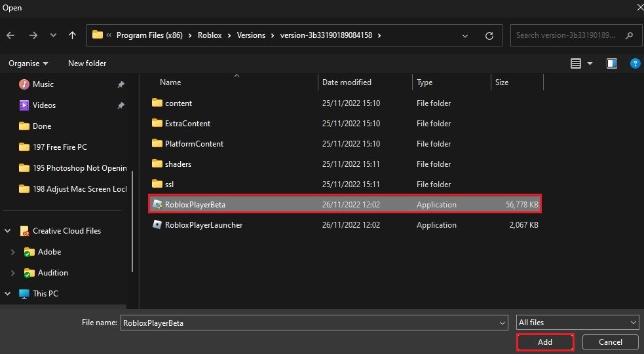644x354 pixels.
Task: Expand the Audition folder node
Action: 12,273
